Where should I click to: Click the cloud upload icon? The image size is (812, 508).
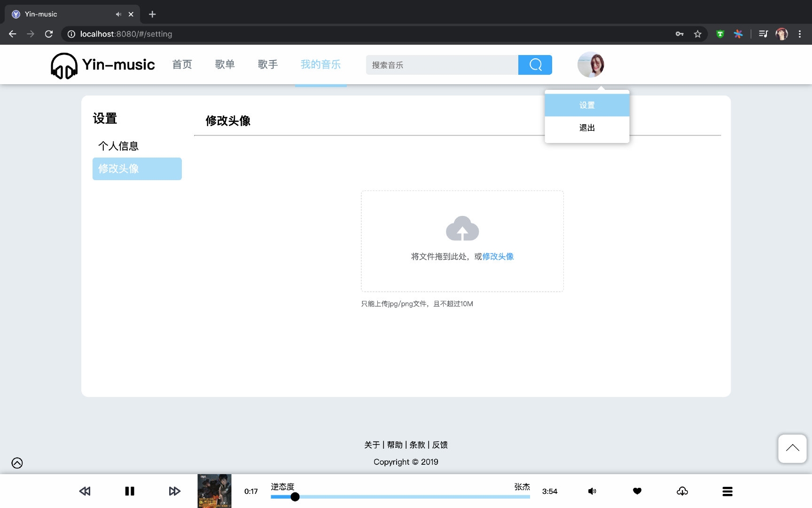coord(462,228)
